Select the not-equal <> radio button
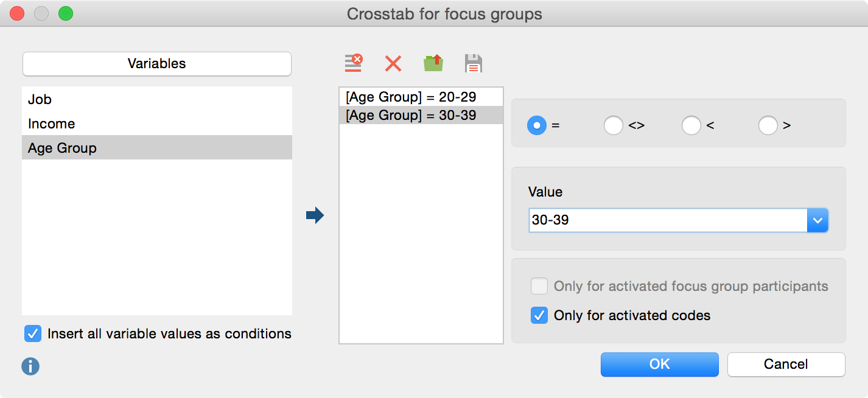 [613, 125]
